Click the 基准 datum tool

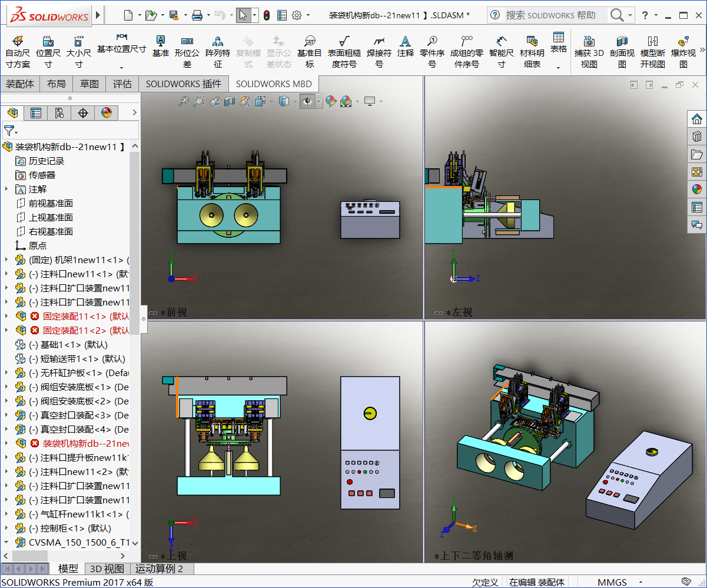pyautogui.click(x=160, y=46)
